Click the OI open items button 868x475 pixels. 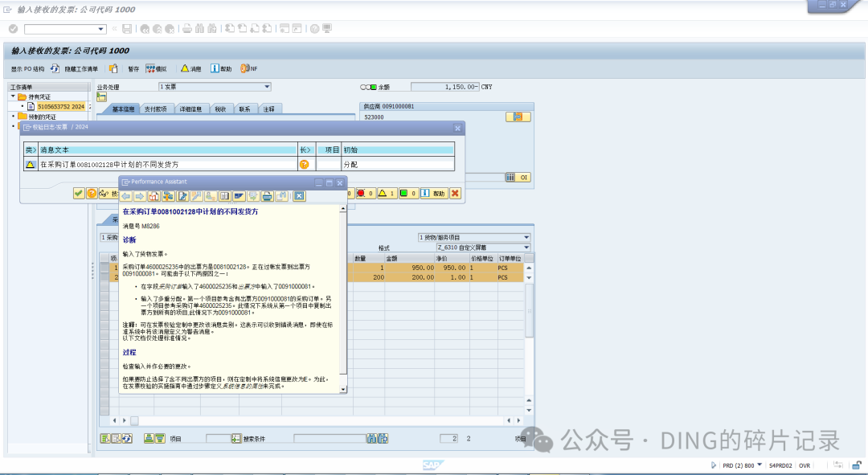(x=518, y=177)
